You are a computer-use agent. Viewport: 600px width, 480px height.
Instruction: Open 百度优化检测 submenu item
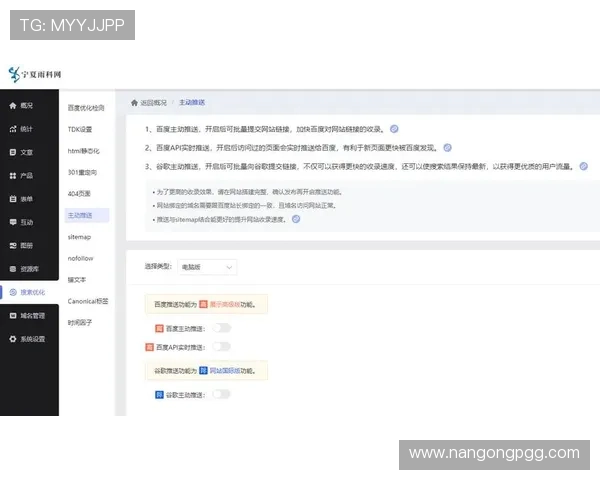pos(86,108)
